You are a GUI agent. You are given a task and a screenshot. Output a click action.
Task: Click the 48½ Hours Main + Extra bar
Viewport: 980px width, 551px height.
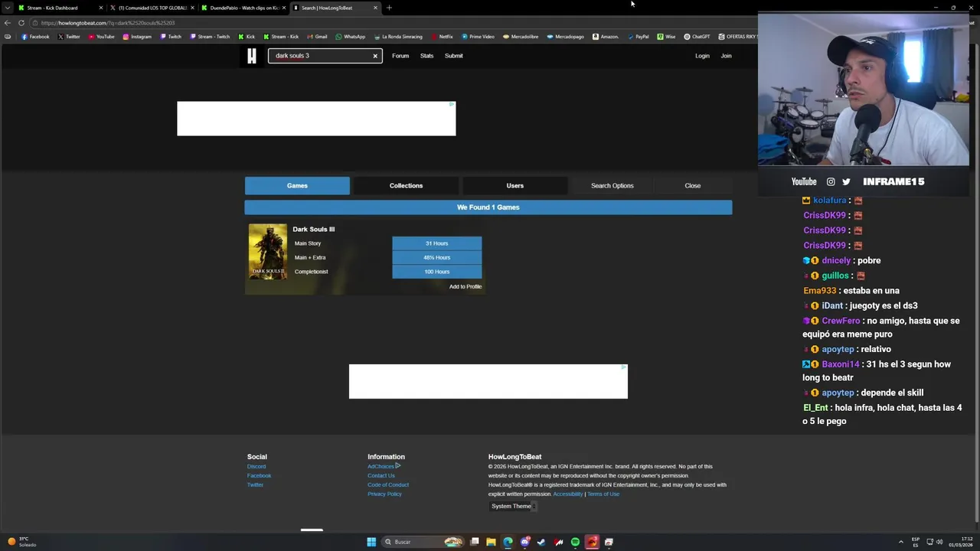coord(437,257)
